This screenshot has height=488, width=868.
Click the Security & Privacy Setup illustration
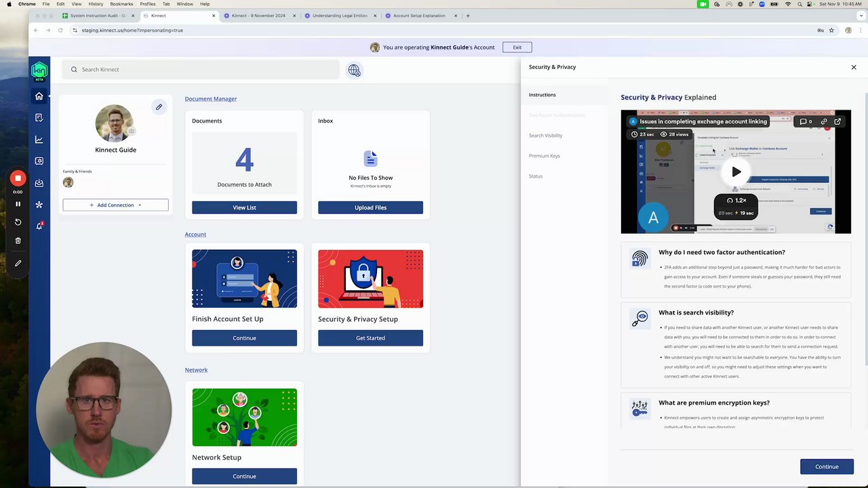click(370, 279)
